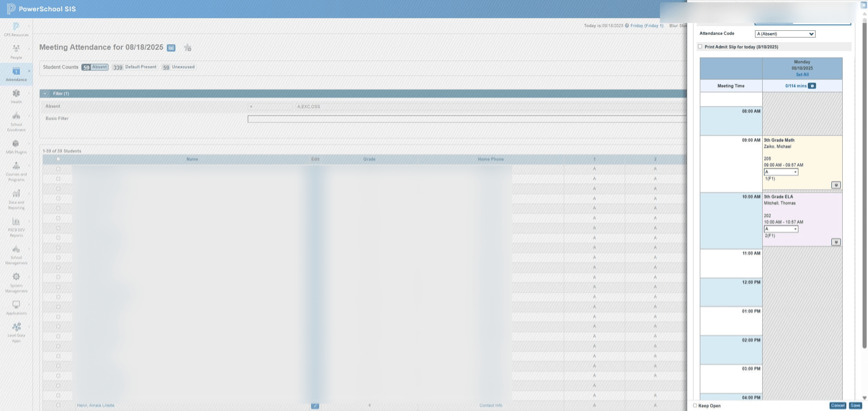
Task: Enable the Keep Open checkbox
Action: [x=695, y=406]
